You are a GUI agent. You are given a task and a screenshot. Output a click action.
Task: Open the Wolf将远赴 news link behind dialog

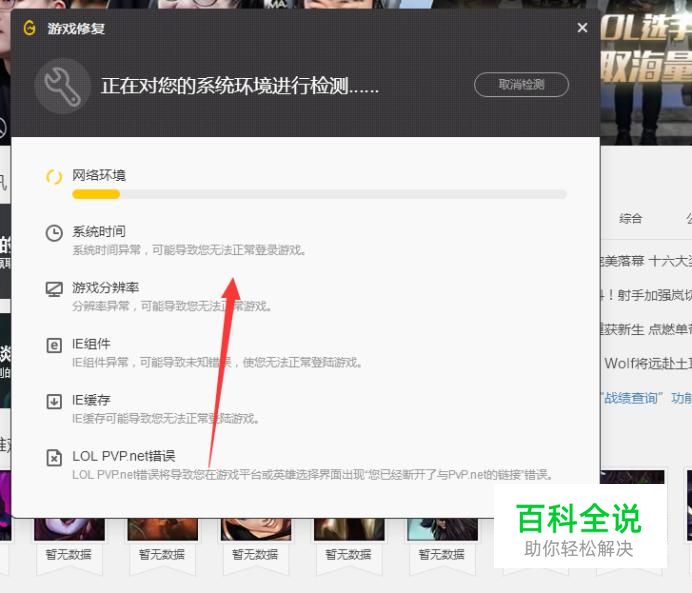click(x=648, y=364)
